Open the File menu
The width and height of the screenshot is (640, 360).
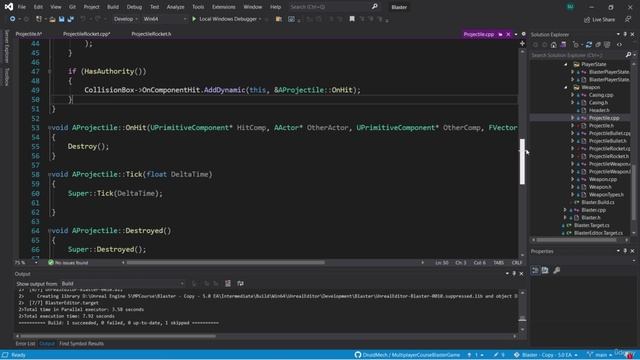pos(22,7)
